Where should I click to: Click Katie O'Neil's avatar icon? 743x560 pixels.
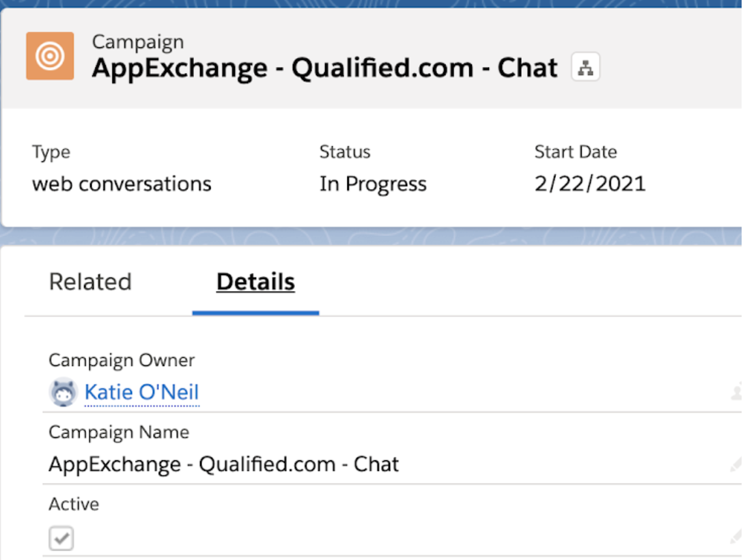coord(63,392)
